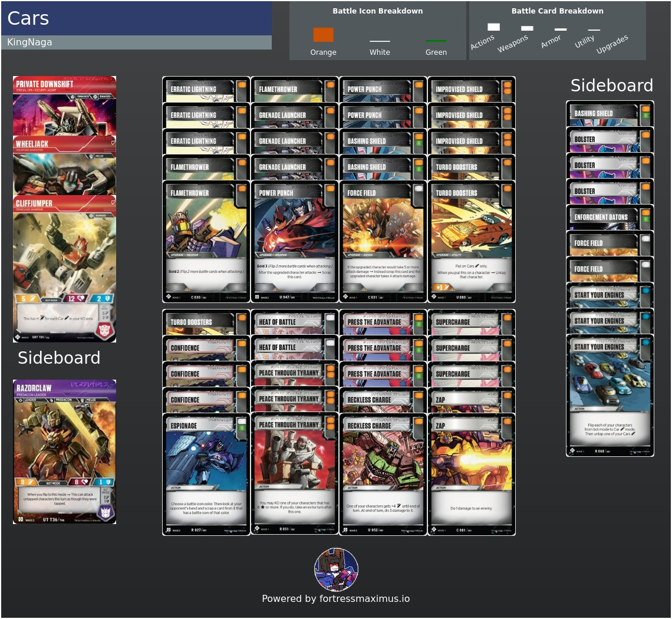Click the "Actions" axis label
The image size is (672, 619).
(482, 42)
